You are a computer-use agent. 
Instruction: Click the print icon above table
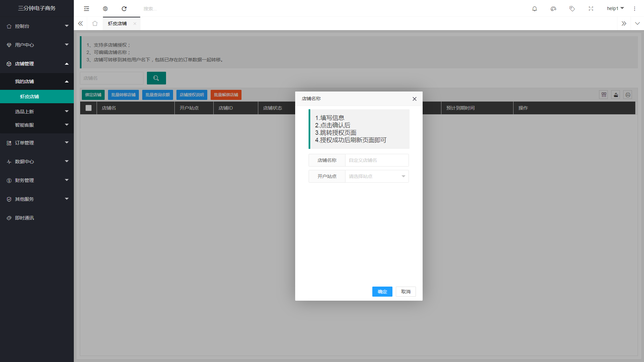point(628,95)
